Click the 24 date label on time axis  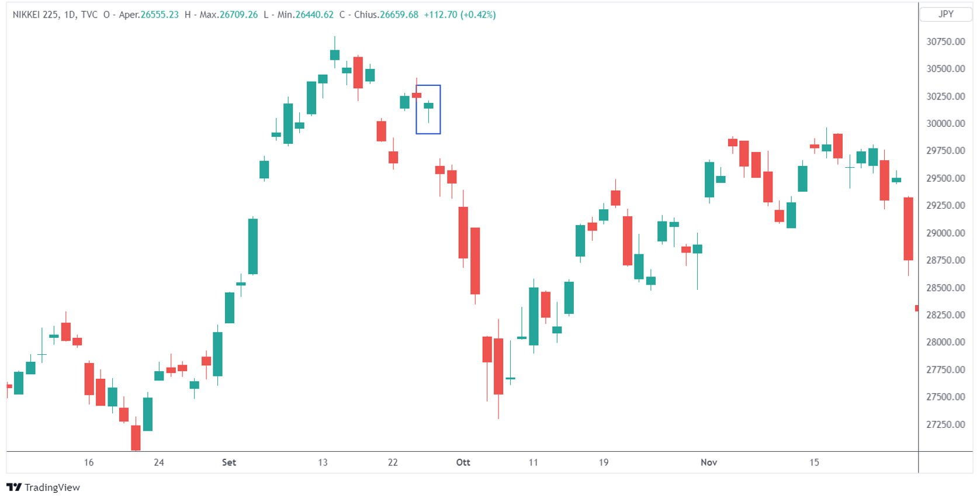coord(159,462)
